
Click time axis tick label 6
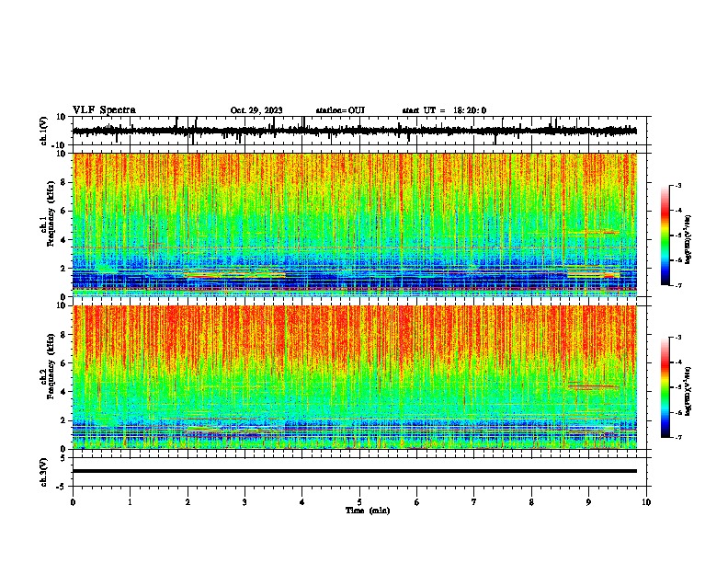417,502
